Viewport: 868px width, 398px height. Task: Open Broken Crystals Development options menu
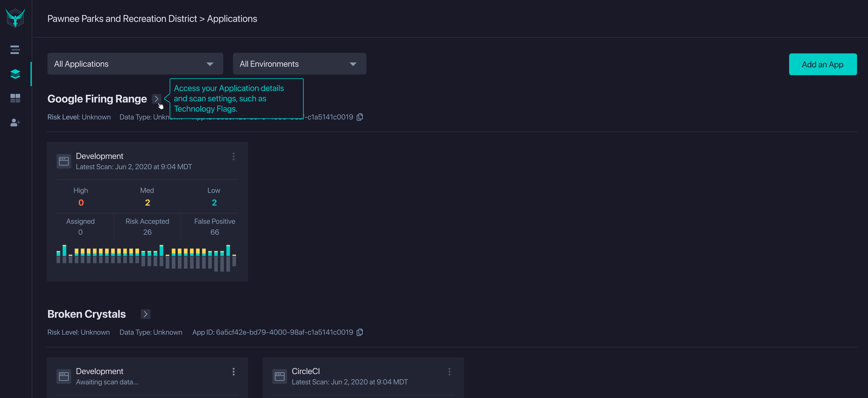coord(234,372)
